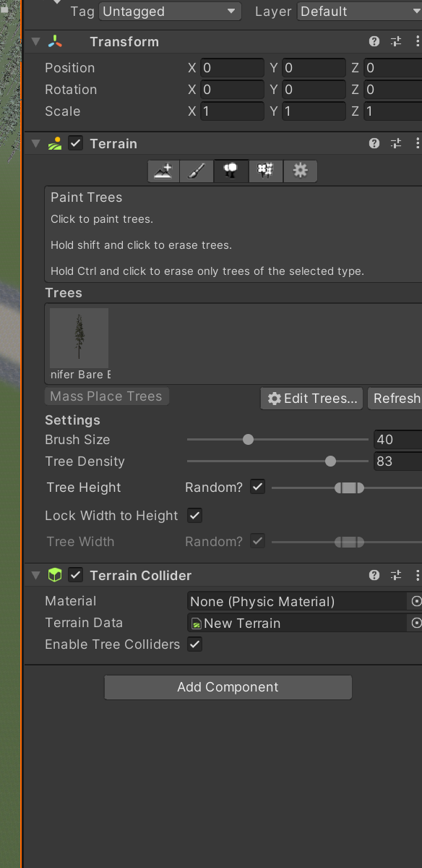Viewport: 422px width, 868px height.
Task: Open Transform component help icon
Action: pyautogui.click(x=374, y=42)
